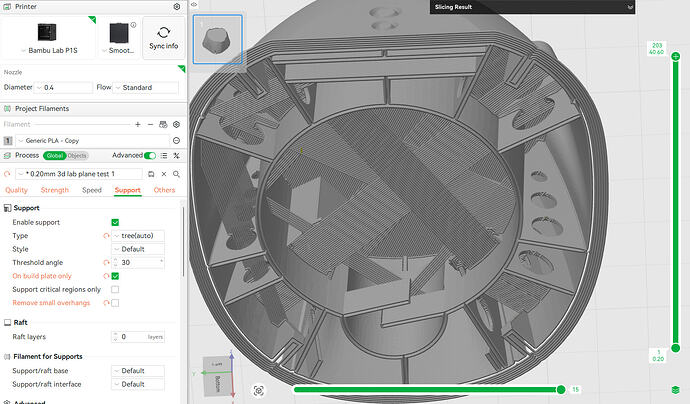Add a filament with the plus icon

click(138, 125)
